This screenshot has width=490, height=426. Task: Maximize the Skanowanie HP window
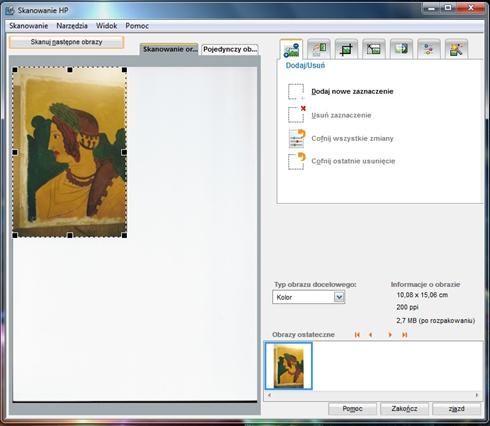(x=448, y=8)
